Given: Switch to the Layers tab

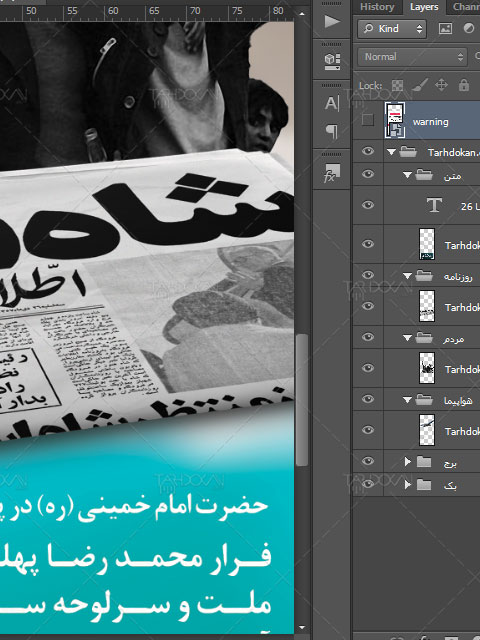Looking at the screenshot, I should point(424,7).
